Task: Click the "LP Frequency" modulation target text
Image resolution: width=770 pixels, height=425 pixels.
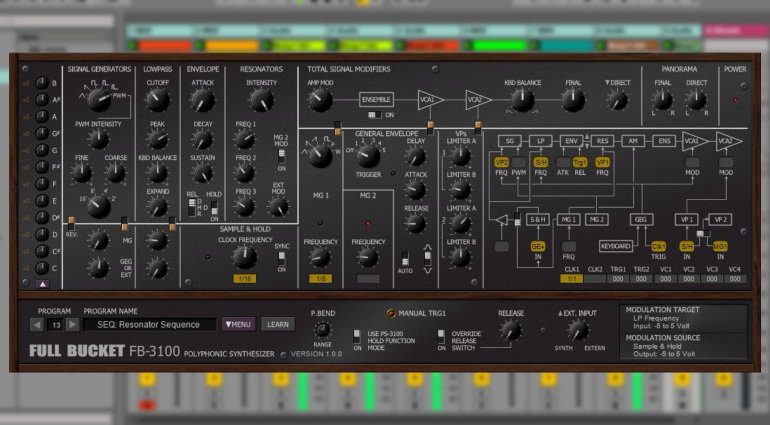Action: point(656,318)
